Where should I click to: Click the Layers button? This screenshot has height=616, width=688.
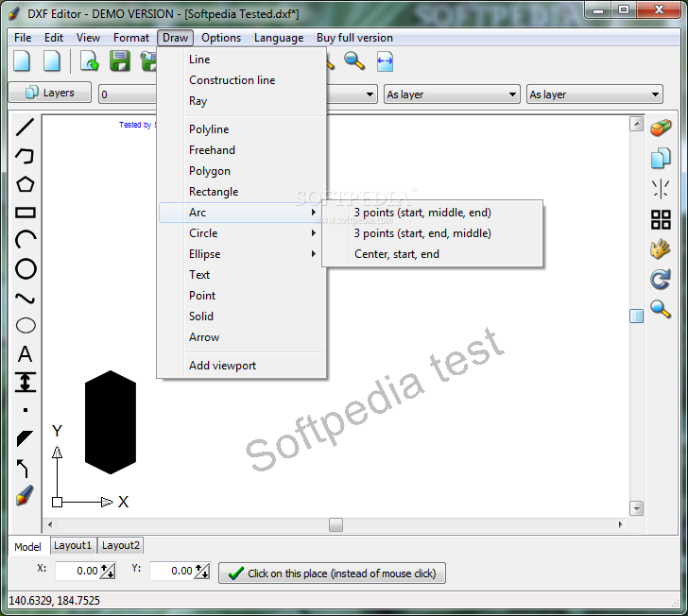pyautogui.click(x=50, y=93)
